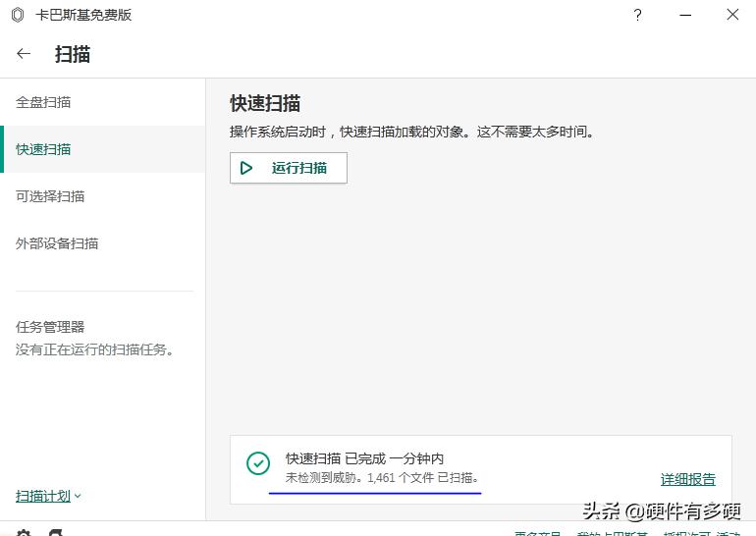The image size is (756, 536).
Task: Select 全盘扫描 in the sidebar
Action: 103,102
